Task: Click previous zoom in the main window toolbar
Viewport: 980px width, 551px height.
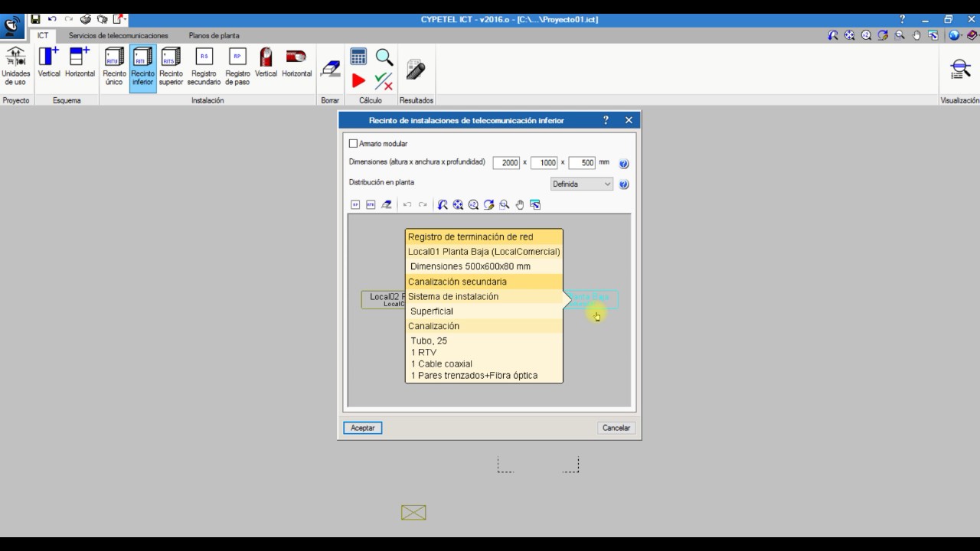Action: [833, 35]
